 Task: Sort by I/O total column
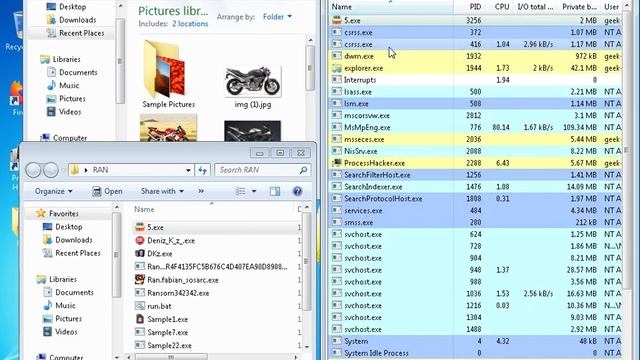pyautogui.click(x=535, y=7)
